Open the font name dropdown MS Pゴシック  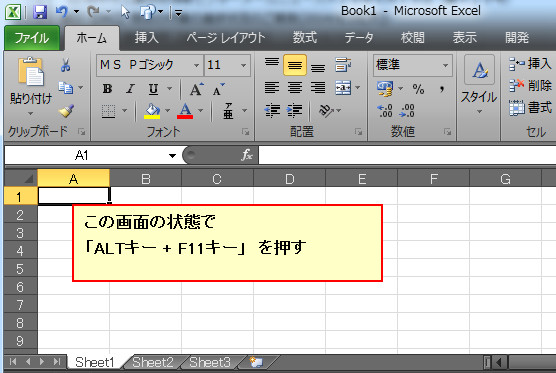tap(196, 65)
